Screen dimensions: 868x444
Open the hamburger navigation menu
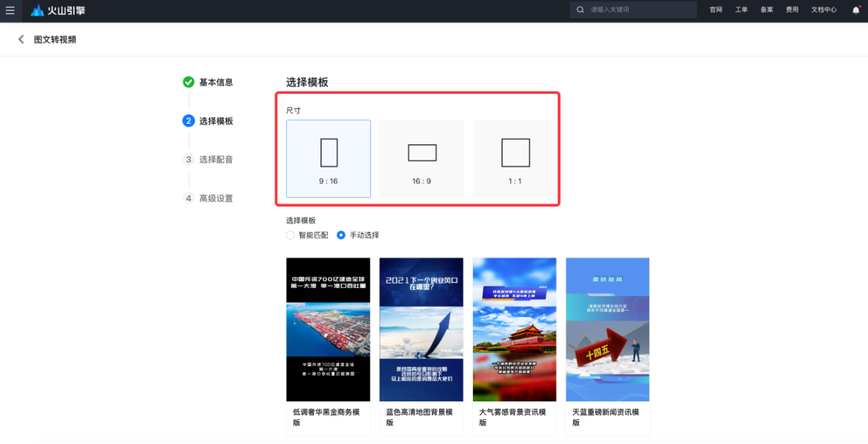point(10,10)
